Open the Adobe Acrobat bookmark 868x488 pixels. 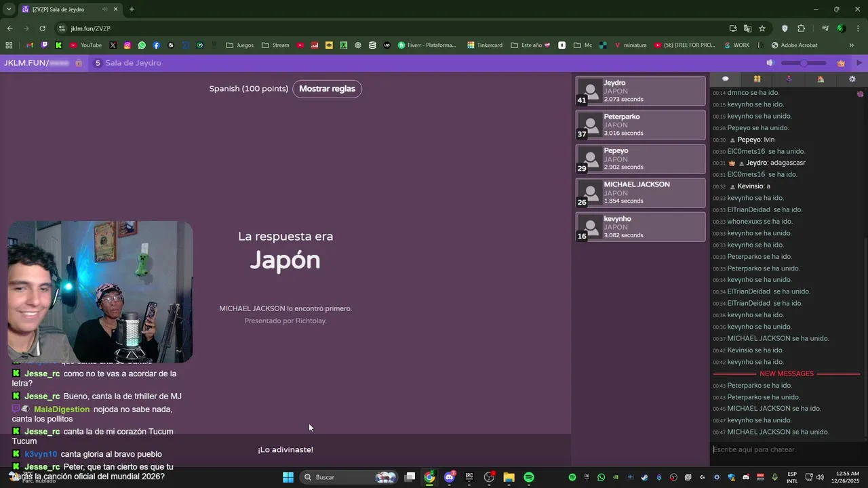(794, 45)
